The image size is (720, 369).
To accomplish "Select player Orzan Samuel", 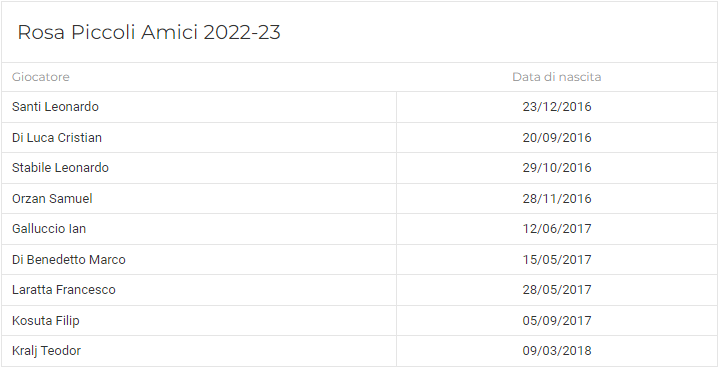I will pos(52,198).
